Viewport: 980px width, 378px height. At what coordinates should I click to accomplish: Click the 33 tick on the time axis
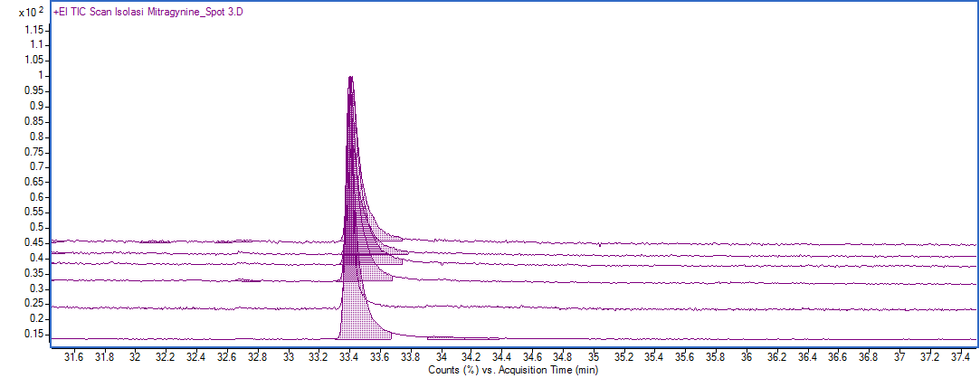click(x=289, y=358)
